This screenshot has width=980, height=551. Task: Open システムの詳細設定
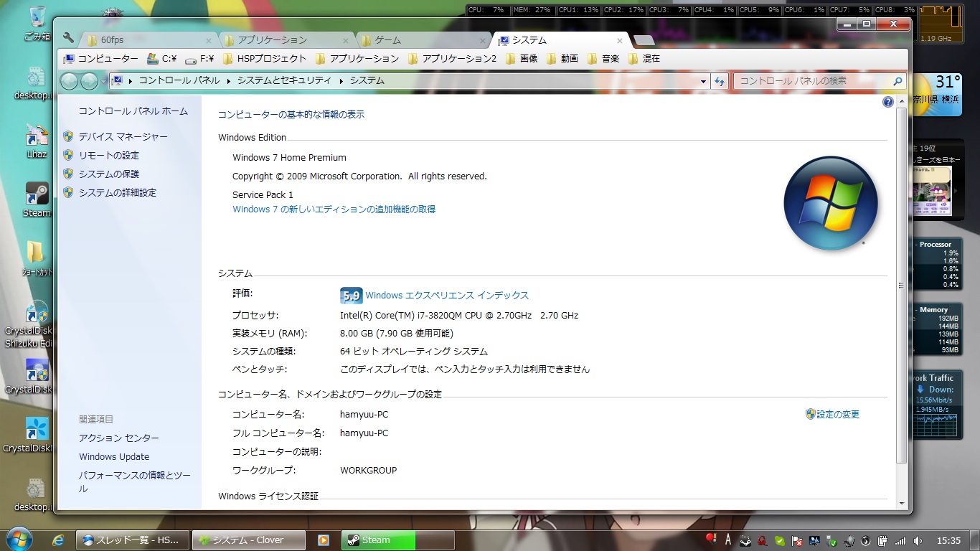[x=118, y=192]
